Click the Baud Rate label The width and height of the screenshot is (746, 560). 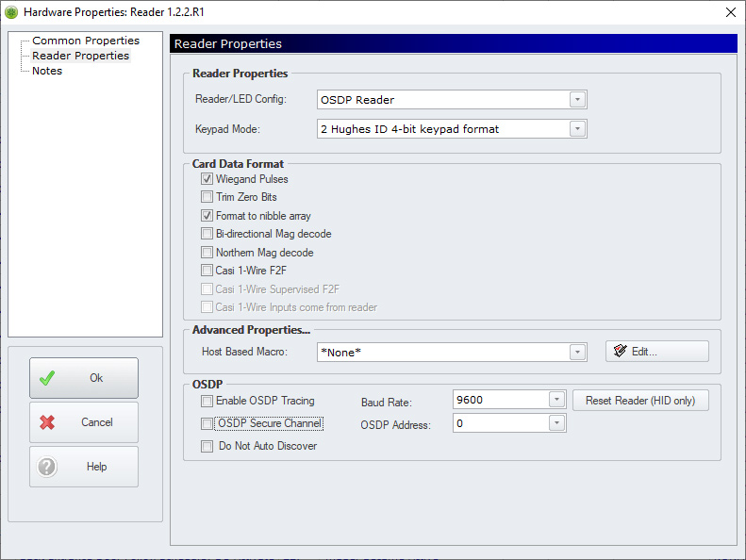[387, 403]
